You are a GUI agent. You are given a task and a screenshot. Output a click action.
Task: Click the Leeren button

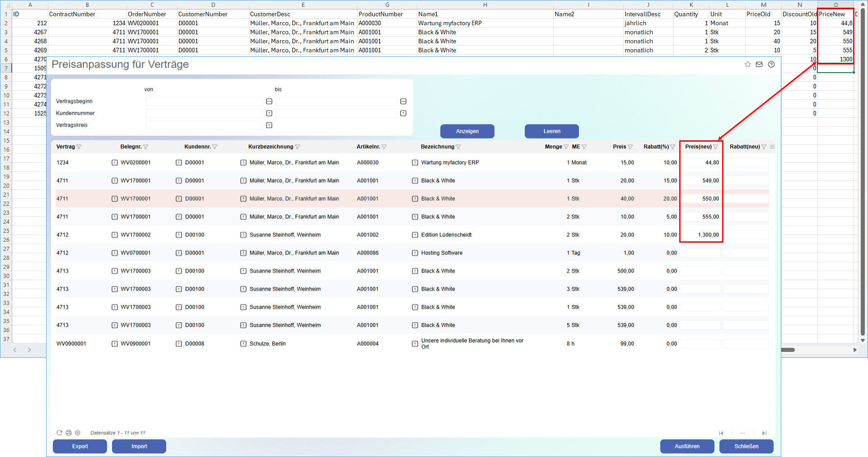(x=551, y=131)
